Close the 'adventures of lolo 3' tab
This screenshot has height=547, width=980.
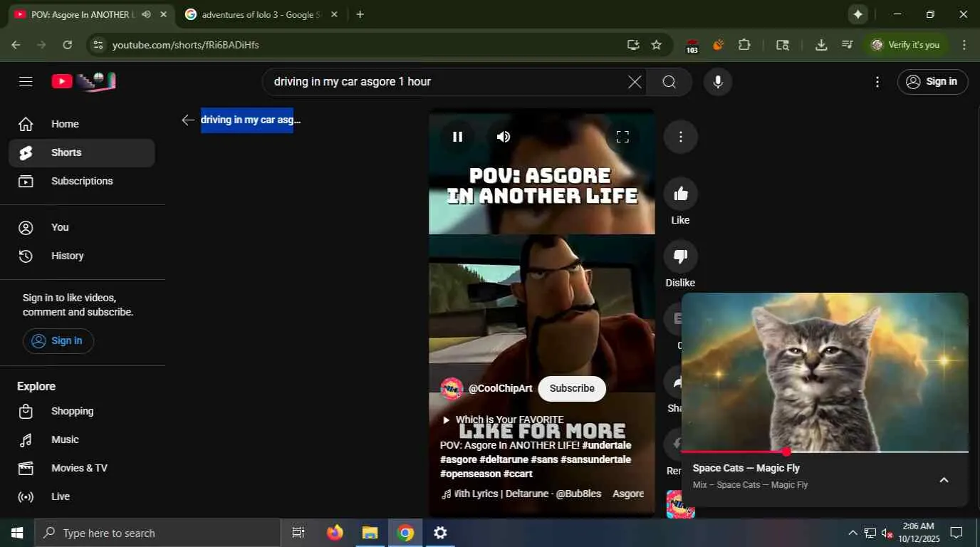tap(334, 14)
